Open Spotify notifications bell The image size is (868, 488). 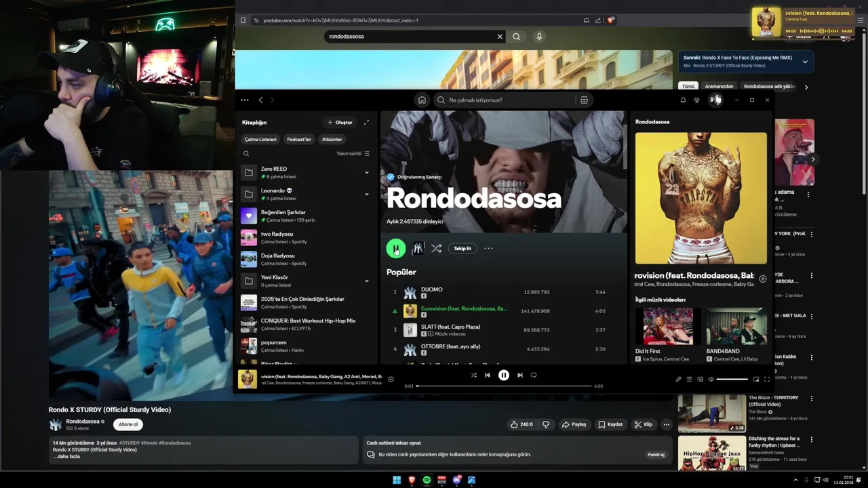pos(683,100)
